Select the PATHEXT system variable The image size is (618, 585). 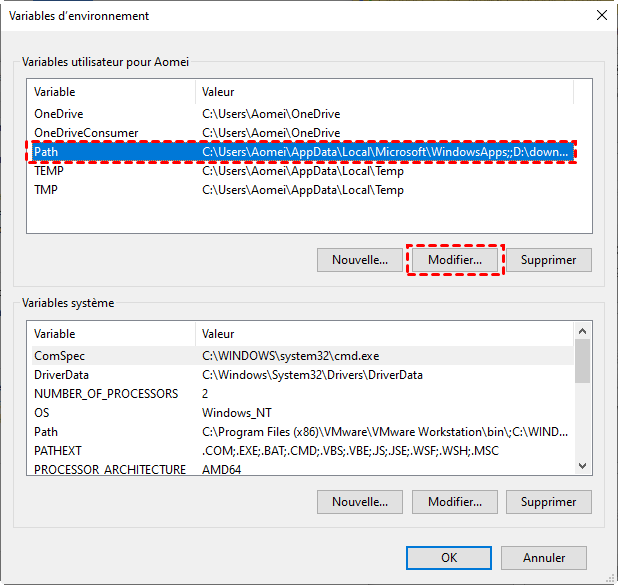click(x=300, y=450)
